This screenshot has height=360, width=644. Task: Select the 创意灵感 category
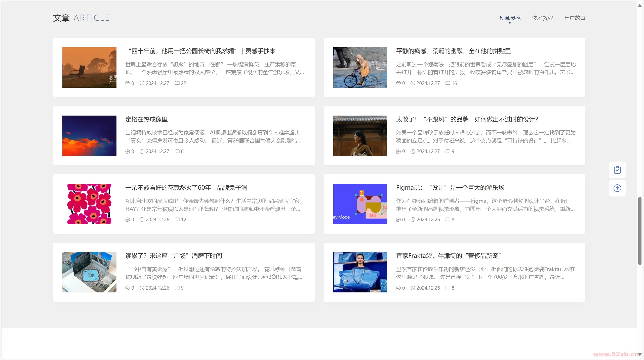coord(510,18)
